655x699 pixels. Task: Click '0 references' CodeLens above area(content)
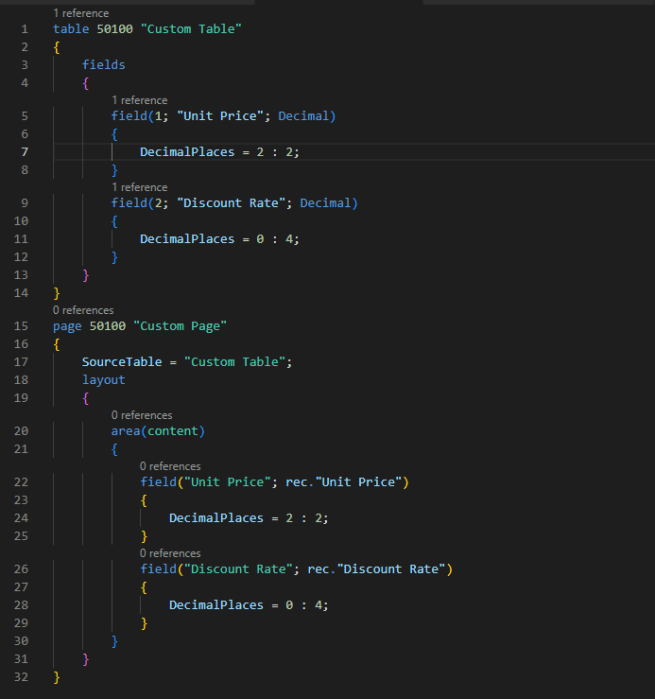(141, 415)
